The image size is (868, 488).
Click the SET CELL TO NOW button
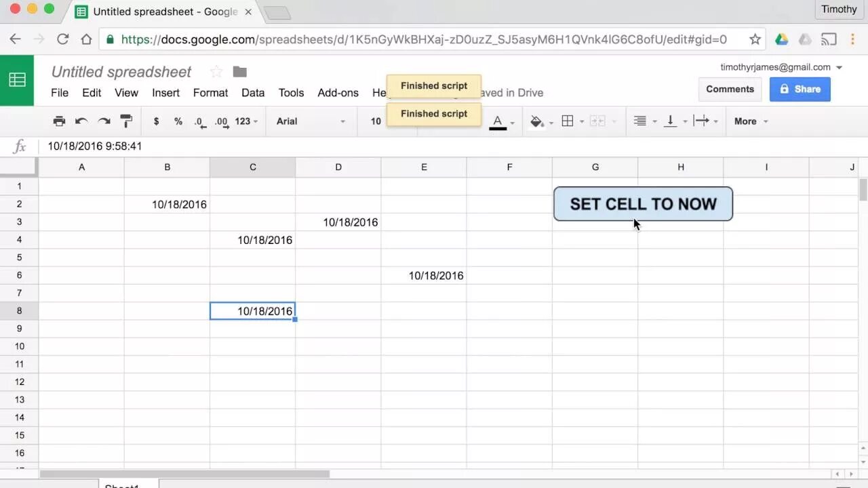[643, 204]
